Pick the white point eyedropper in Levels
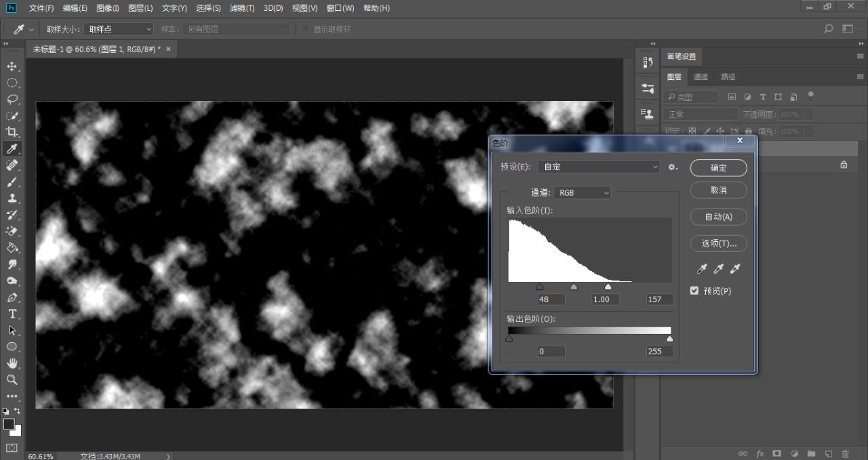This screenshot has height=460, width=868. click(734, 269)
